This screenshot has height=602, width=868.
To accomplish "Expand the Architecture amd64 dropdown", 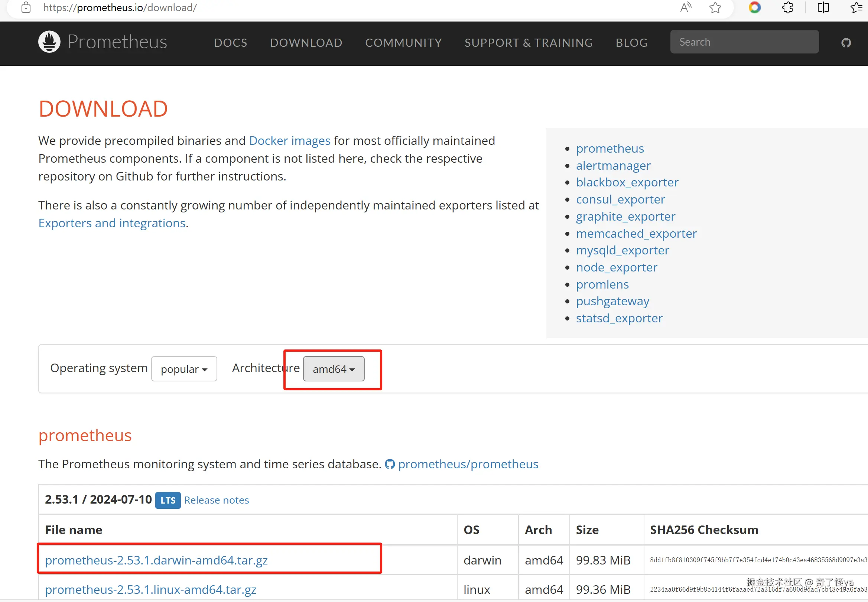I will click(x=334, y=369).
